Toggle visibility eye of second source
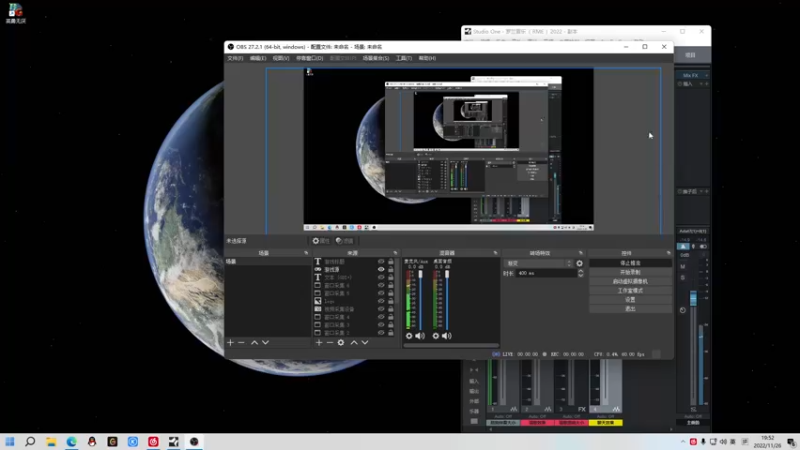 (381, 270)
